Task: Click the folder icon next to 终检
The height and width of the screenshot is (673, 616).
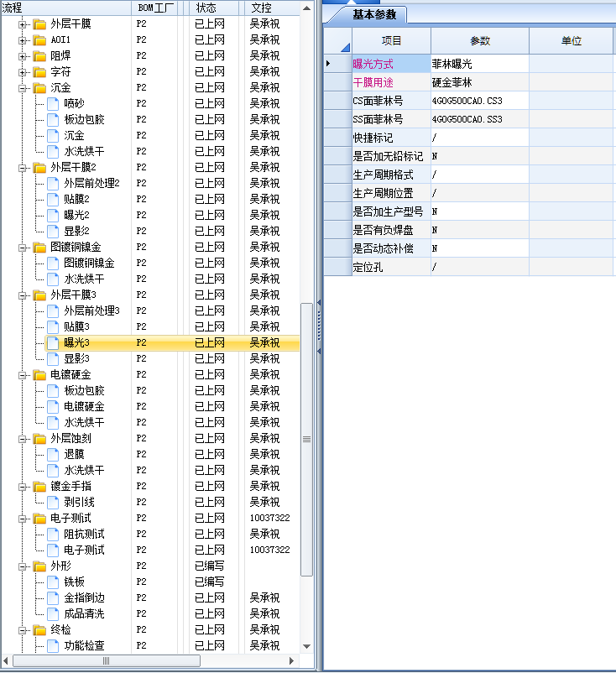Action: [39, 629]
